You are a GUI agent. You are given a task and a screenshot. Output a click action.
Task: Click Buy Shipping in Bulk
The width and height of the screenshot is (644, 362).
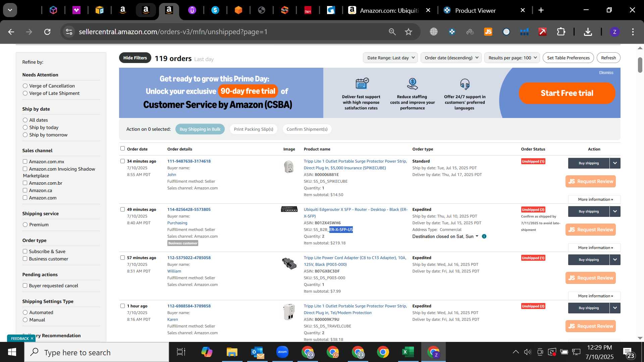pyautogui.click(x=200, y=129)
